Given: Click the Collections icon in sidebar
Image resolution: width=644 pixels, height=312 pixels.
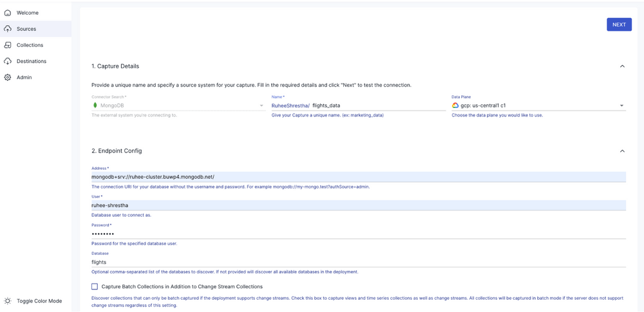Looking at the screenshot, I should [x=8, y=45].
